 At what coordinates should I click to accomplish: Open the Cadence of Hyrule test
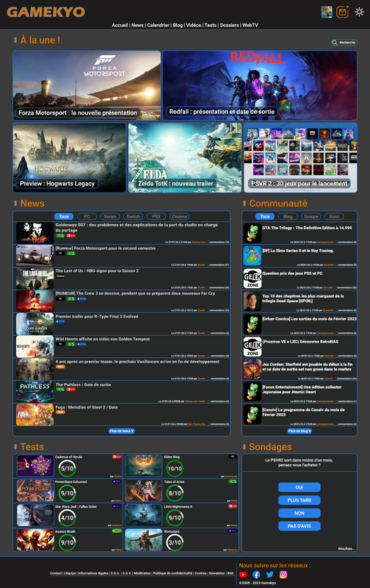click(69, 466)
